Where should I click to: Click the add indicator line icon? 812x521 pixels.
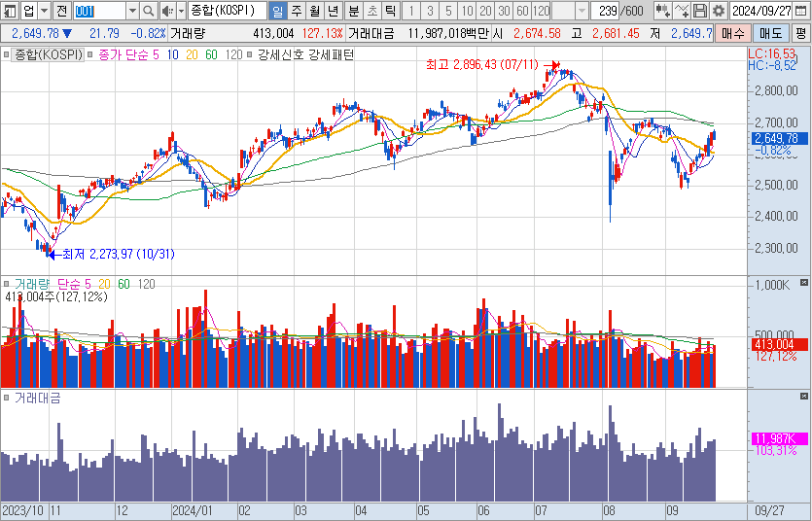[x=682, y=11]
